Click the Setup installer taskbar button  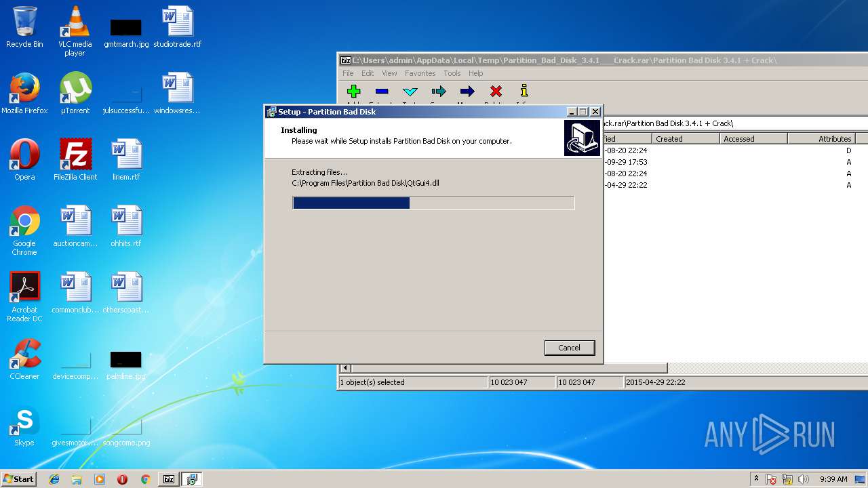pyautogui.click(x=192, y=479)
